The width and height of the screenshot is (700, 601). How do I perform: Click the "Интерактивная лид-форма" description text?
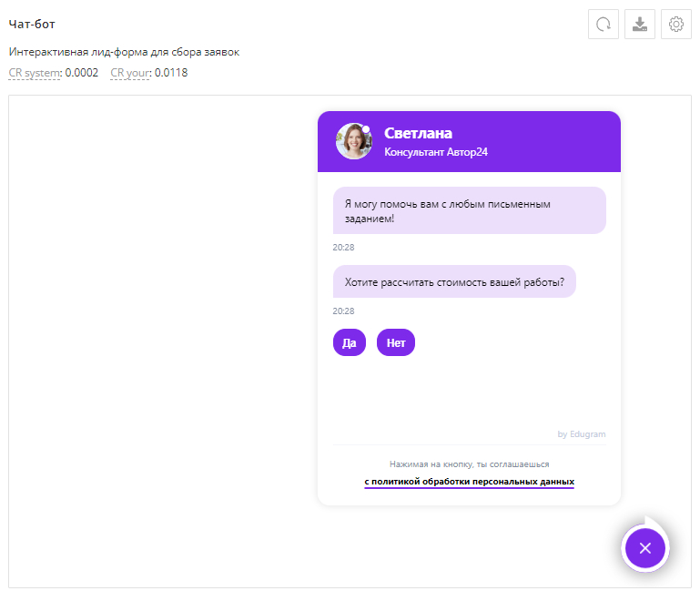click(x=124, y=52)
